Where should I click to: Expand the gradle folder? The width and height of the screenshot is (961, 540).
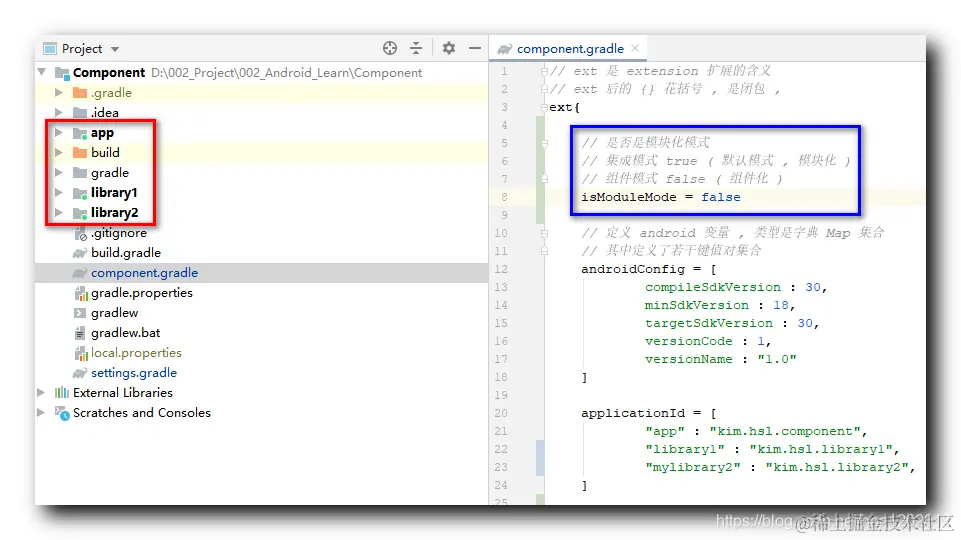(59, 172)
